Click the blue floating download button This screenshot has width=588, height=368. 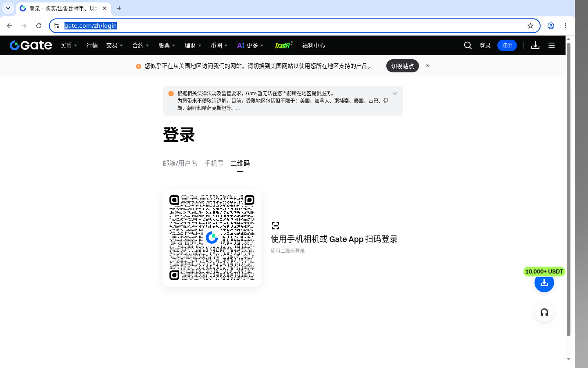point(544,283)
